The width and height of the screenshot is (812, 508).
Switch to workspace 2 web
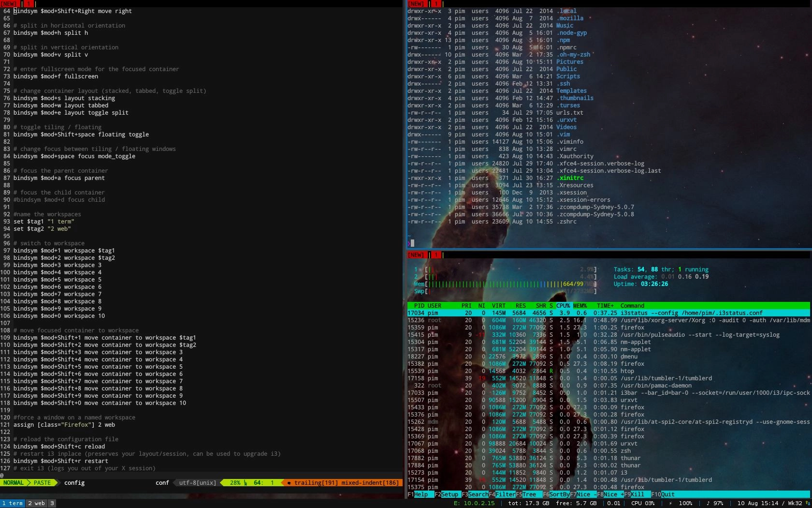tap(37, 503)
